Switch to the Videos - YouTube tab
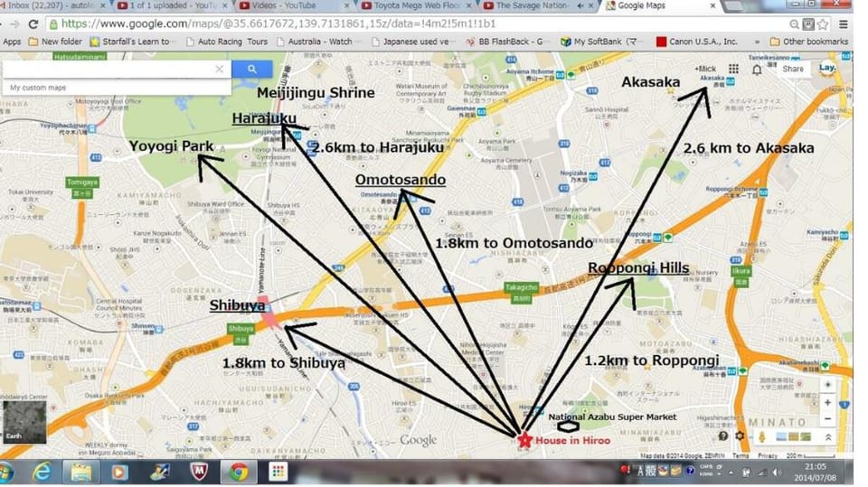This screenshot has width=868, height=487. (293, 5)
